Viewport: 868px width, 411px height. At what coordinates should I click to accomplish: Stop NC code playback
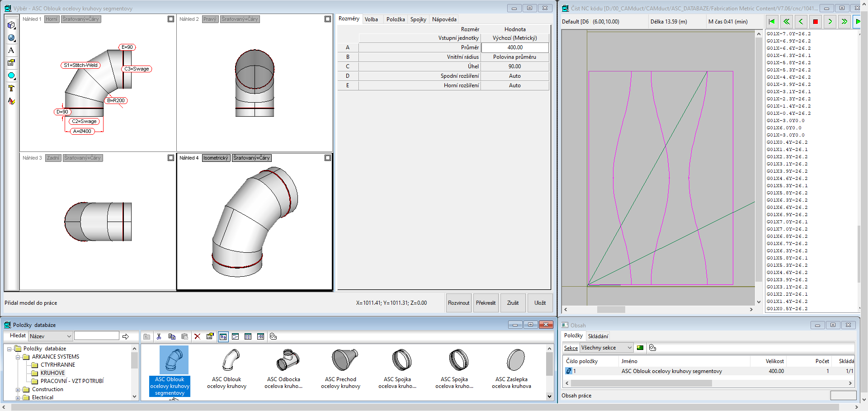815,21
